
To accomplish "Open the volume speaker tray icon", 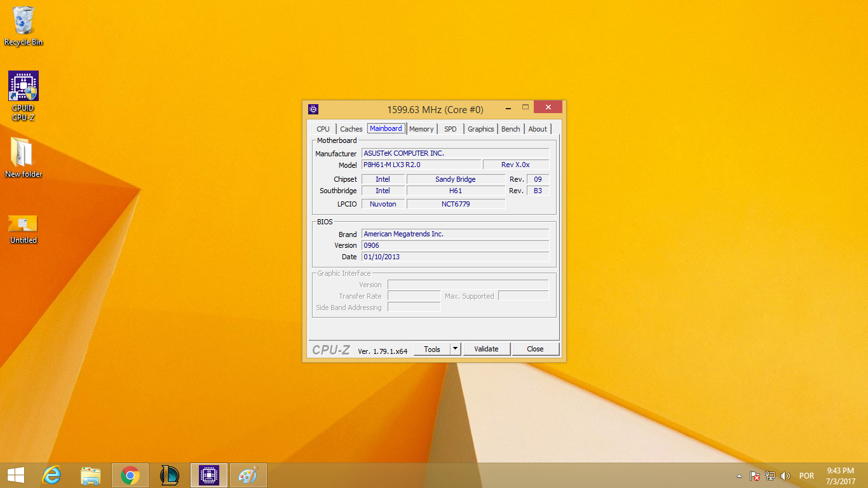I will click(785, 476).
